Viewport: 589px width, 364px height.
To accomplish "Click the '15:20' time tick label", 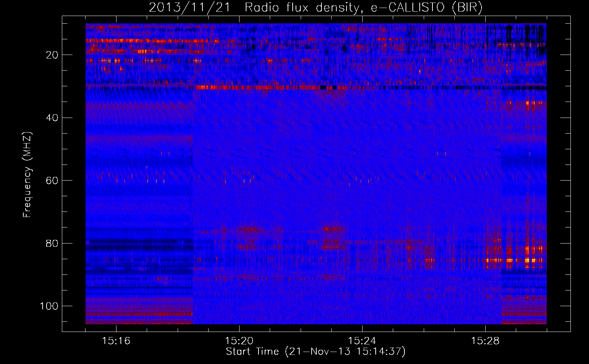I will 239,341.
